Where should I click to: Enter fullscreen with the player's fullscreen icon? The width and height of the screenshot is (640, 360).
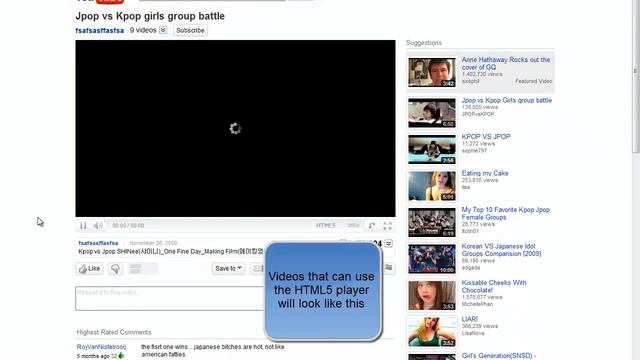[387, 225]
